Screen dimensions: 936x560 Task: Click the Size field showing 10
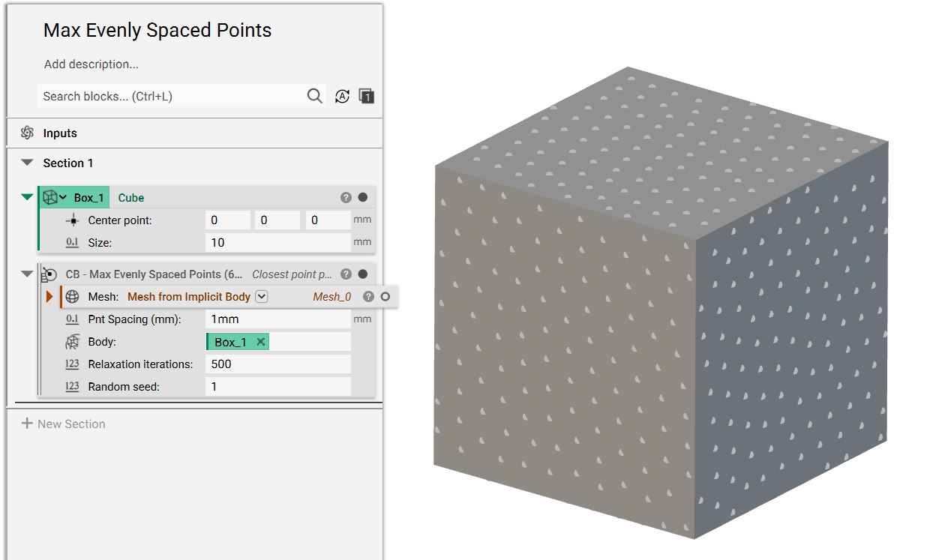278,243
